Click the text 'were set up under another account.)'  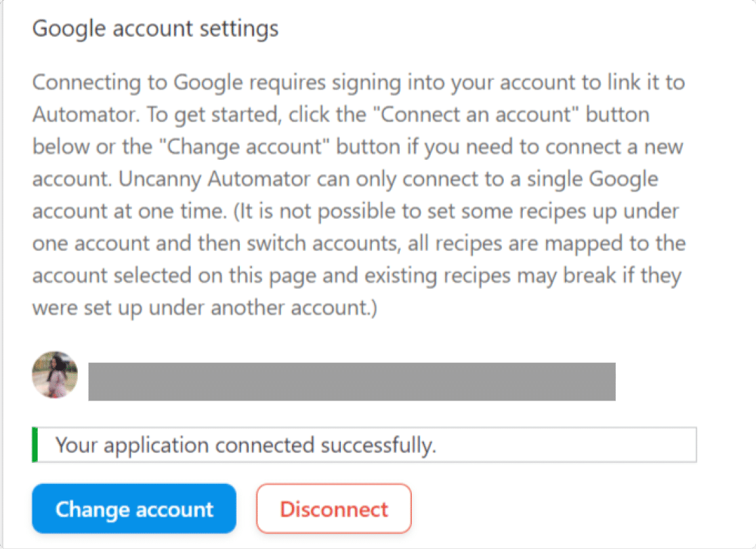[205, 308]
